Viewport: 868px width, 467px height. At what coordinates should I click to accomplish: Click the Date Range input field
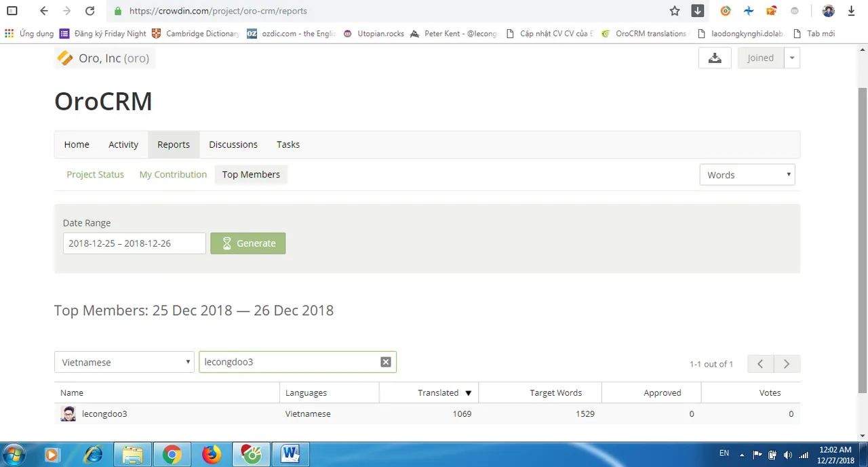point(134,243)
